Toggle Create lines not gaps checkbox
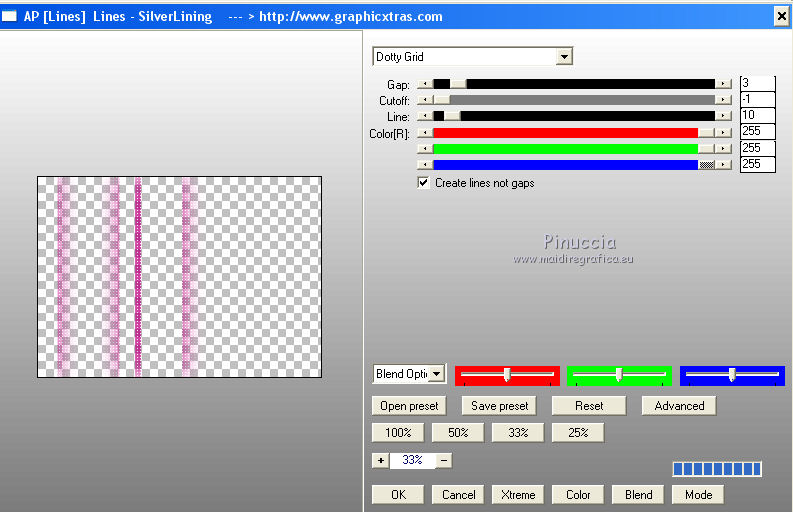793x512 pixels. (x=423, y=183)
